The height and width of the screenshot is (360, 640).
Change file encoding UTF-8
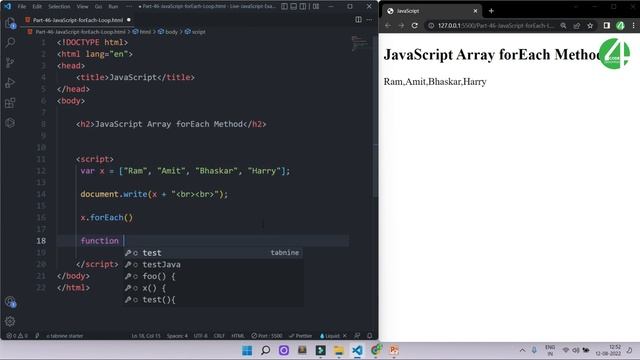coord(200,336)
